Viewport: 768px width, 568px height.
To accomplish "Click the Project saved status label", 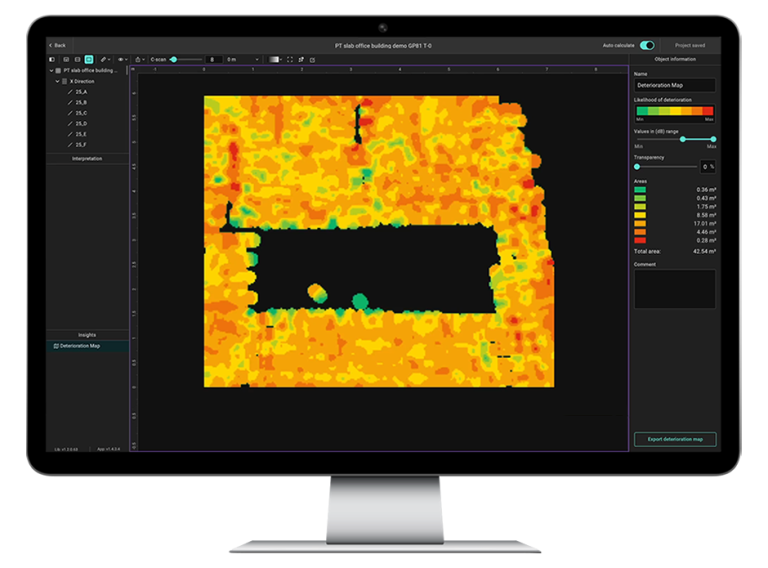I will point(690,45).
